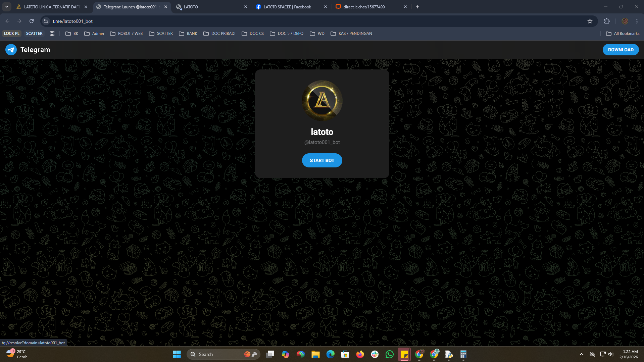The width and height of the screenshot is (644, 362).
Task: Open Chrome three-dot menu
Action: click(x=637, y=21)
